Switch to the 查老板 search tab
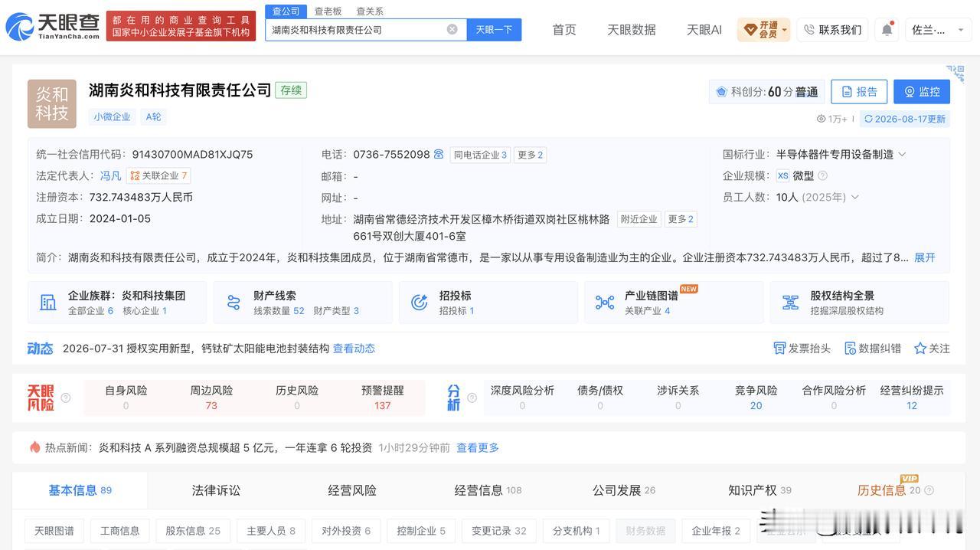This screenshot has width=980, height=550. (x=328, y=11)
